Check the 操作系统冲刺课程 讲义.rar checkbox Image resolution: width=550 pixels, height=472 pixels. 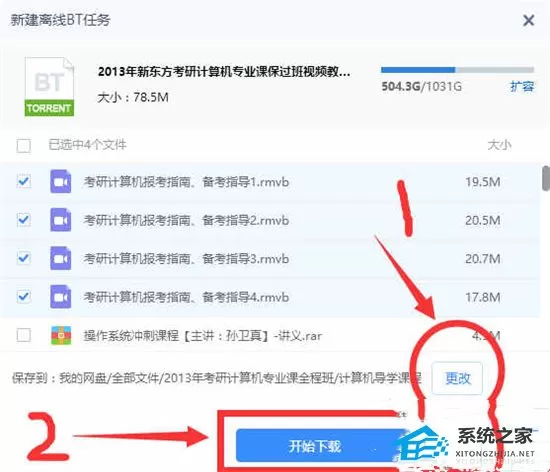pos(24,335)
